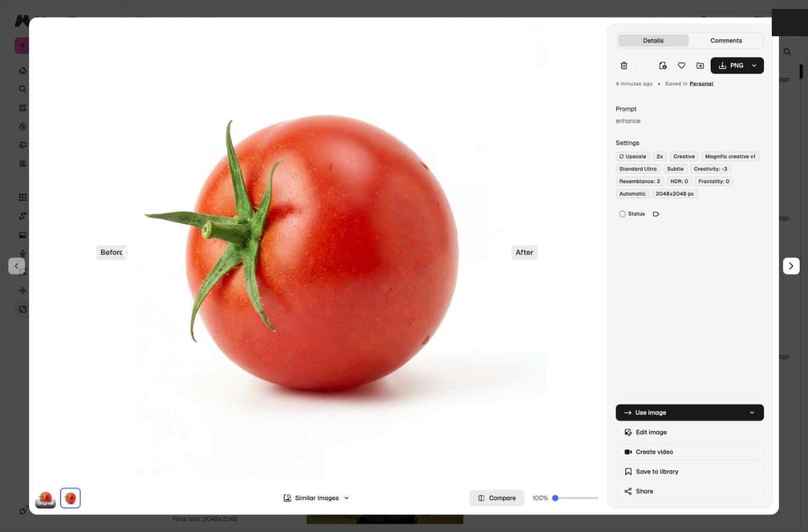Click the Before label on the image
Image resolution: width=808 pixels, height=532 pixels.
[112, 252]
